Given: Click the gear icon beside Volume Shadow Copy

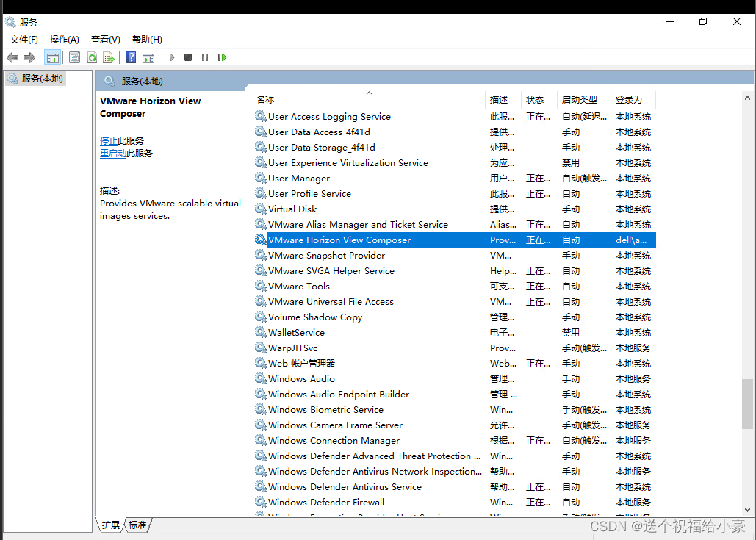Looking at the screenshot, I should click(260, 317).
